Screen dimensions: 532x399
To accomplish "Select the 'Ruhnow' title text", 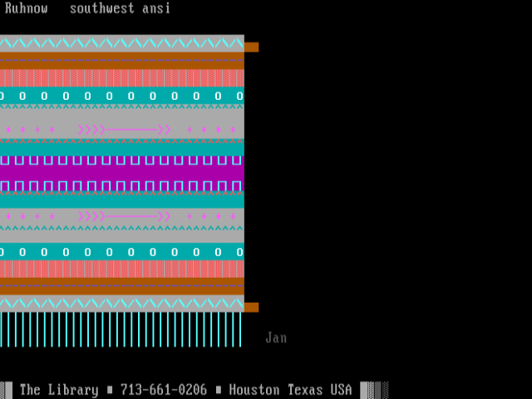I will pyautogui.click(x=26, y=8).
